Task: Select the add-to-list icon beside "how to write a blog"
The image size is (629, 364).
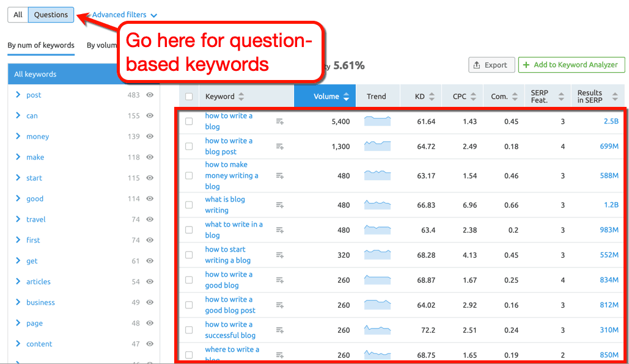Action: 280,121
